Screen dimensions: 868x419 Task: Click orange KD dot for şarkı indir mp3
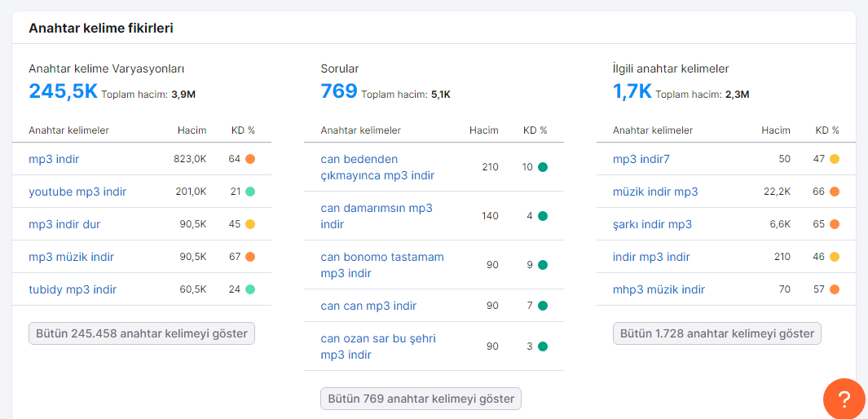click(835, 225)
